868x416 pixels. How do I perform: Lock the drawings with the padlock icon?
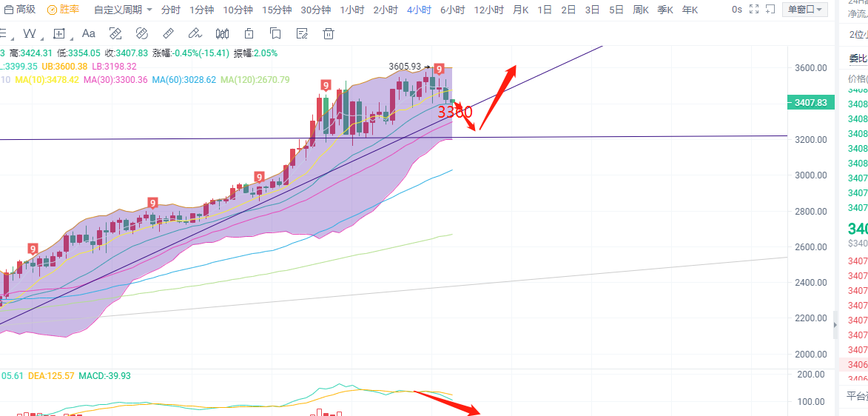pyautogui.click(x=249, y=34)
